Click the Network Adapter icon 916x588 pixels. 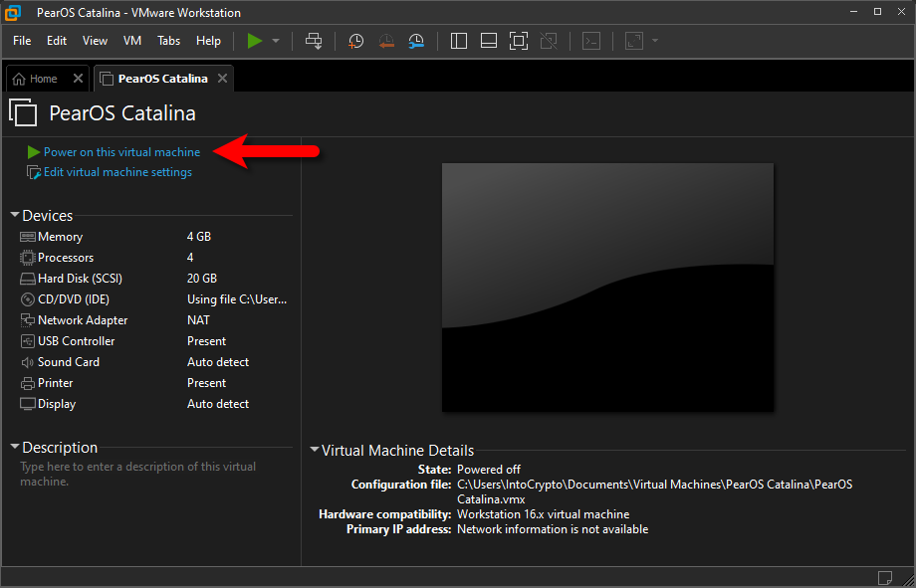tap(28, 320)
